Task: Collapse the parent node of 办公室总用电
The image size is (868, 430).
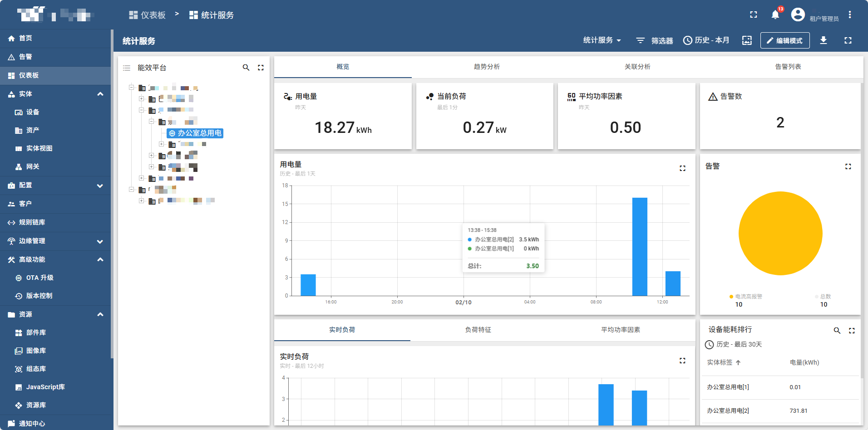Action: (152, 122)
